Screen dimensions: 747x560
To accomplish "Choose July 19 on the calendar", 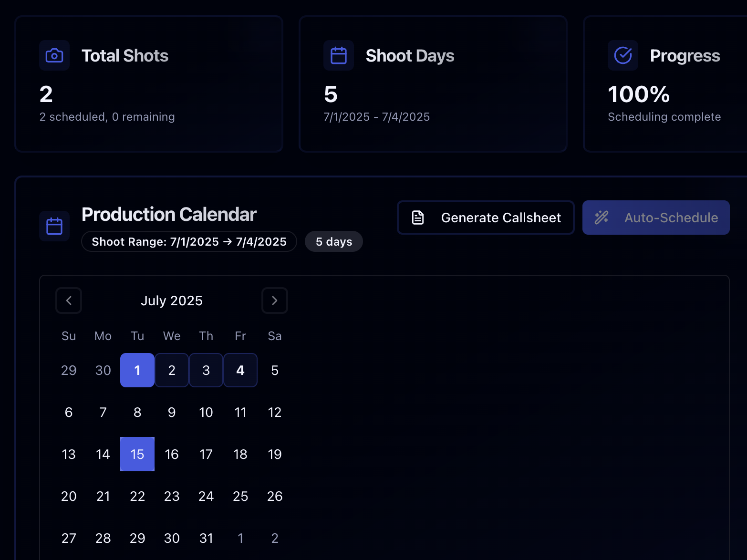I will pos(275,454).
